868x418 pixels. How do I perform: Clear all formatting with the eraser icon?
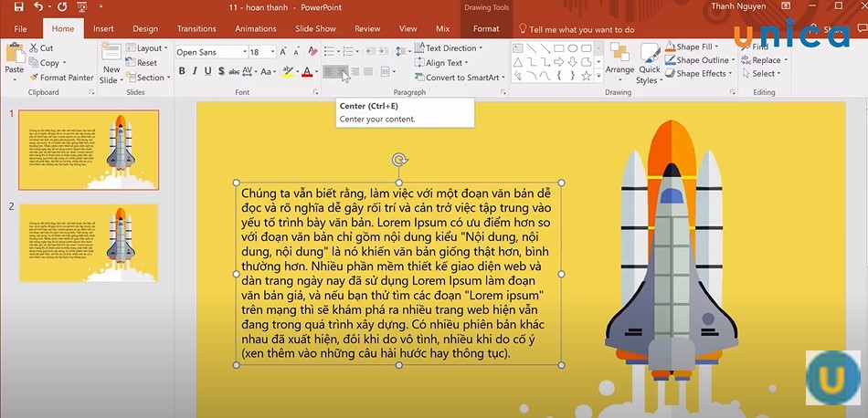pyautogui.click(x=312, y=52)
